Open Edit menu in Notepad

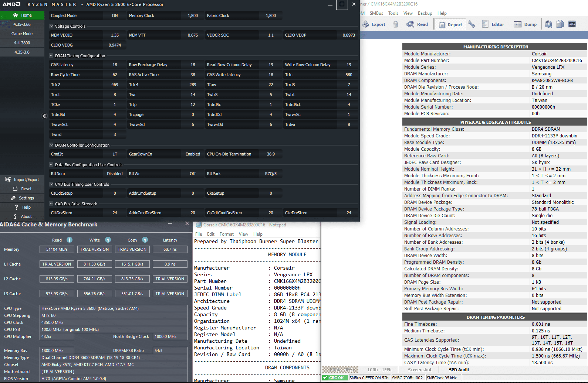click(211, 234)
